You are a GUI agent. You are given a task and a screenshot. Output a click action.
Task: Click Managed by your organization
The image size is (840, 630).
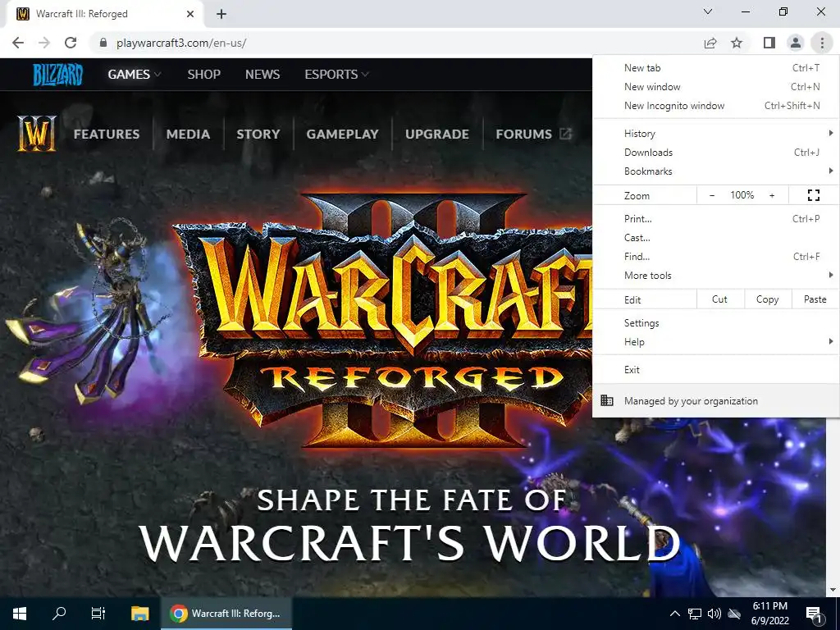tap(715, 400)
